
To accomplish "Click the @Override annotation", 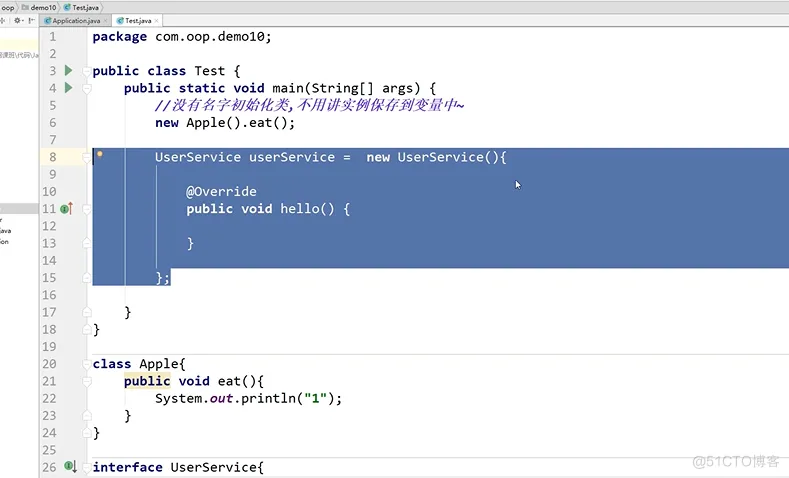I will click(221, 192).
